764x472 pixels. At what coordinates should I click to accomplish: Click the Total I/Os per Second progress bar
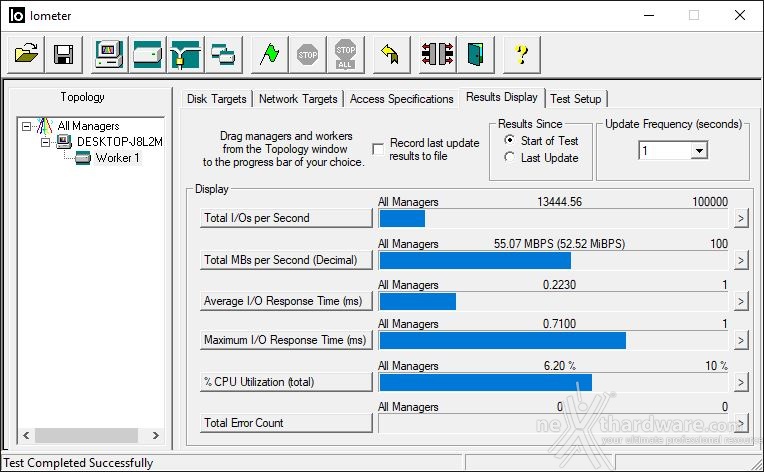[x=553, y=219]
